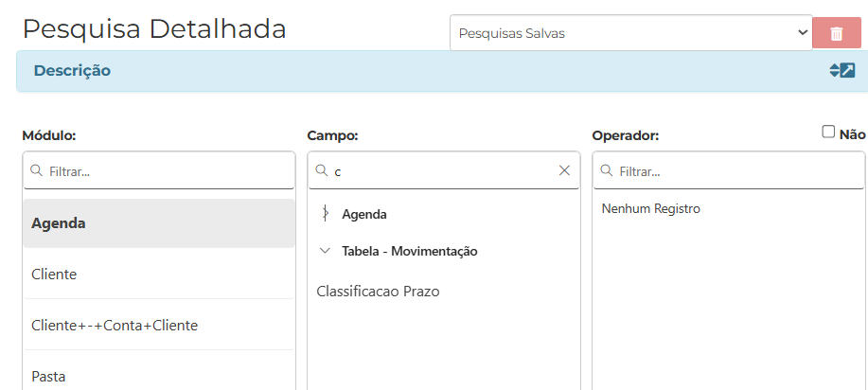Click the Módulo Filtrar input field
The width and height of the screenshot is (868, 390).
click(159, 170)
